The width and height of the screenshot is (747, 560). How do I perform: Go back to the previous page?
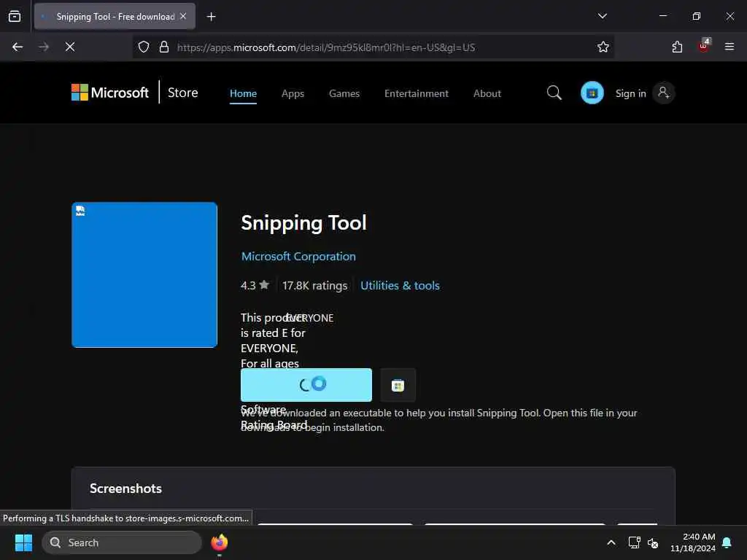point(18,47)
